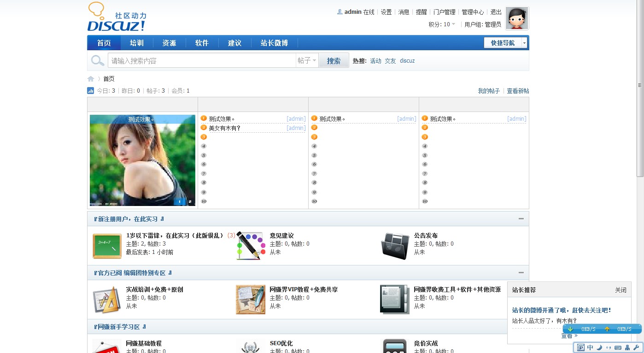Screen dimensions: 644x353
Task: Open forum 1岁以下雷锋,在此实习
Action: pos(175,235)
